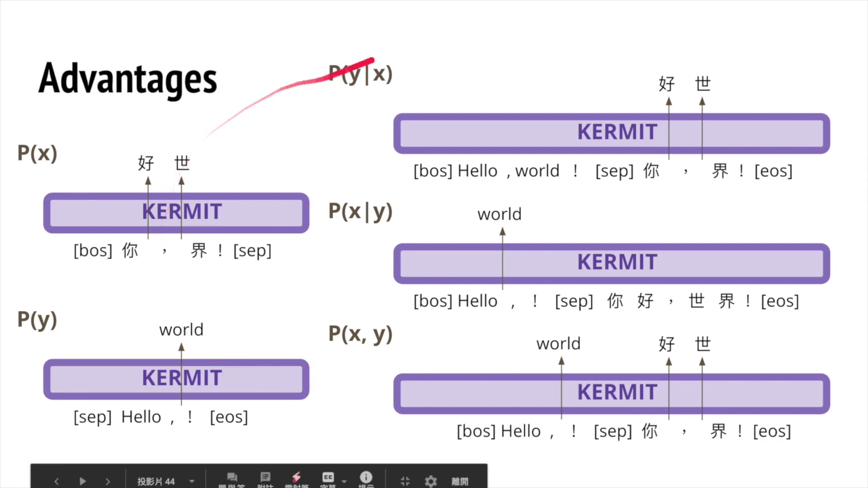The height and width of the screenshot is (488, 868).
Task: Click the Advantages slide title
Action: [127, 79]
